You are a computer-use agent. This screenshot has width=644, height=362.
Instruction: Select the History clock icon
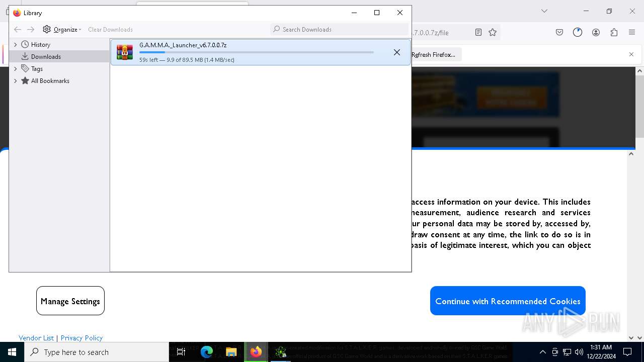pos(25,45)
